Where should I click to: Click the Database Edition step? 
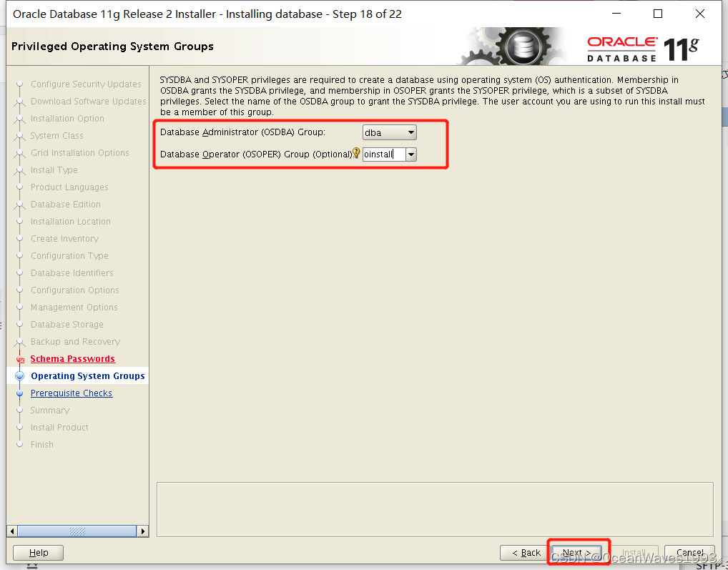pyautogui.click(x=66, y=205)
